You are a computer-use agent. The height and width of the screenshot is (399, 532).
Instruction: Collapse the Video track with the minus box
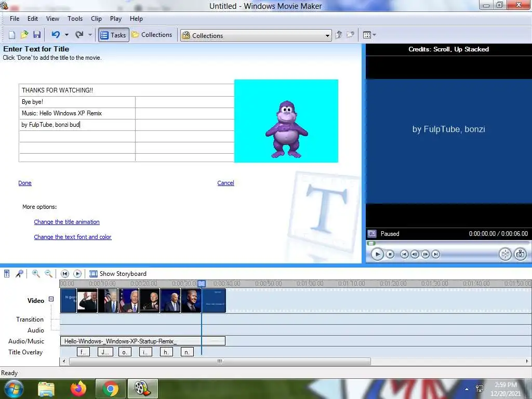[51, 299]
